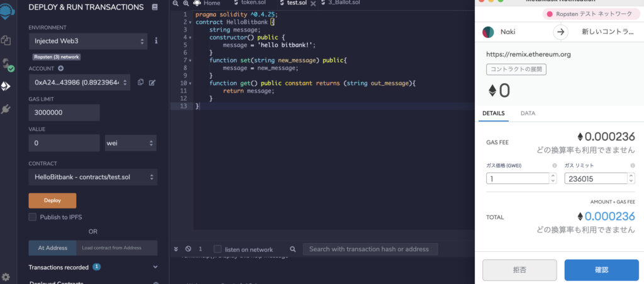Viewport: 644px width, 284px height.
Task: Click the ガス リミット input field
Action: point(596,178)
